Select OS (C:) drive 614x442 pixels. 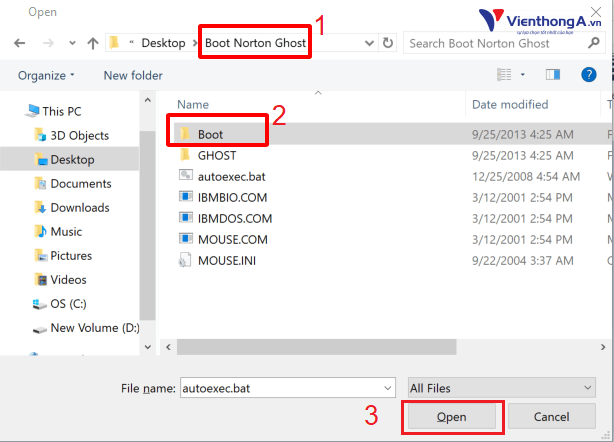(x=59, y=304)
